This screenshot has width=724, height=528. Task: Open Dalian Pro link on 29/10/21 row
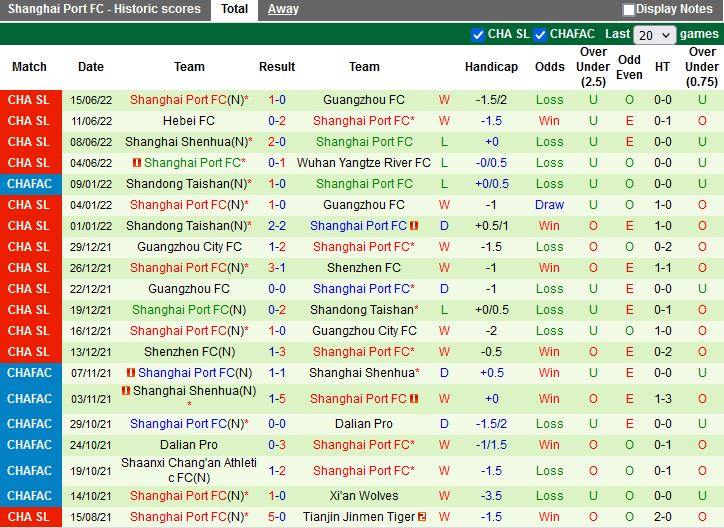(x=364, y=424)
